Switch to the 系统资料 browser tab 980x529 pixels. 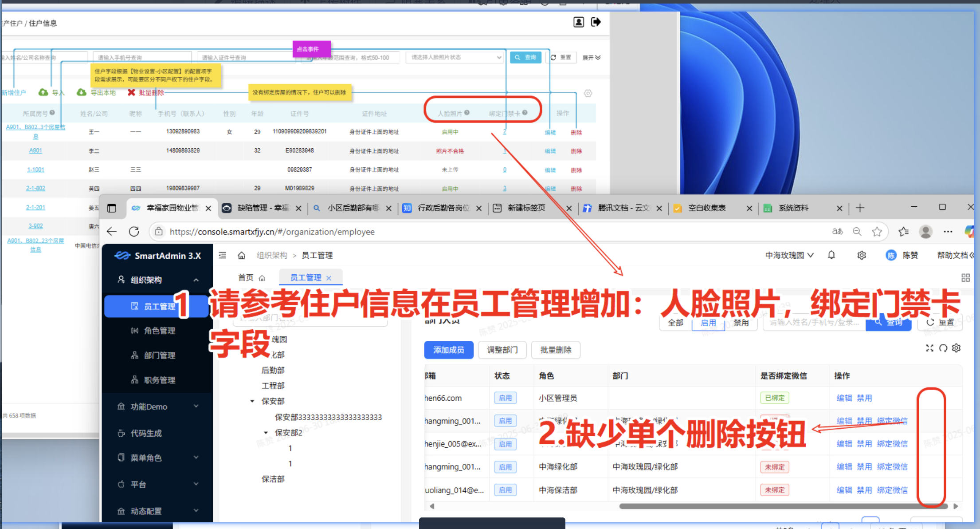(794, 208)
